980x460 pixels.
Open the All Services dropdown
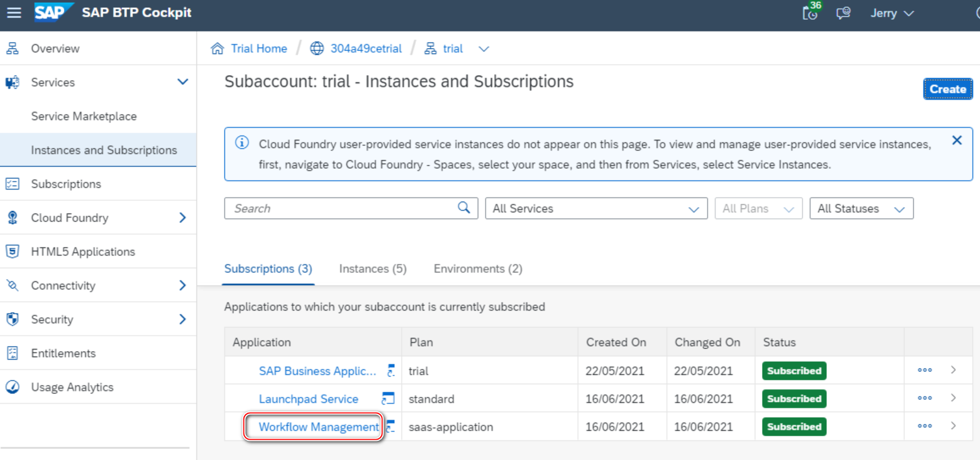[596, 208]
